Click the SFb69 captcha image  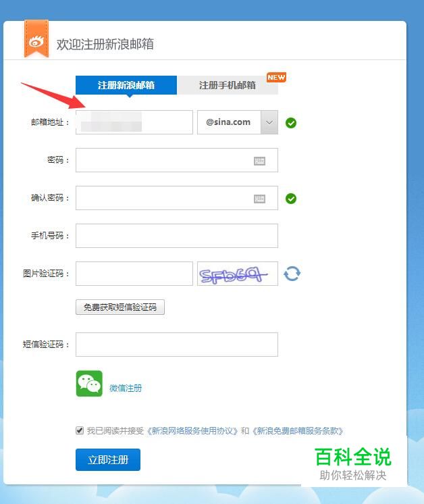coord(238,274)
